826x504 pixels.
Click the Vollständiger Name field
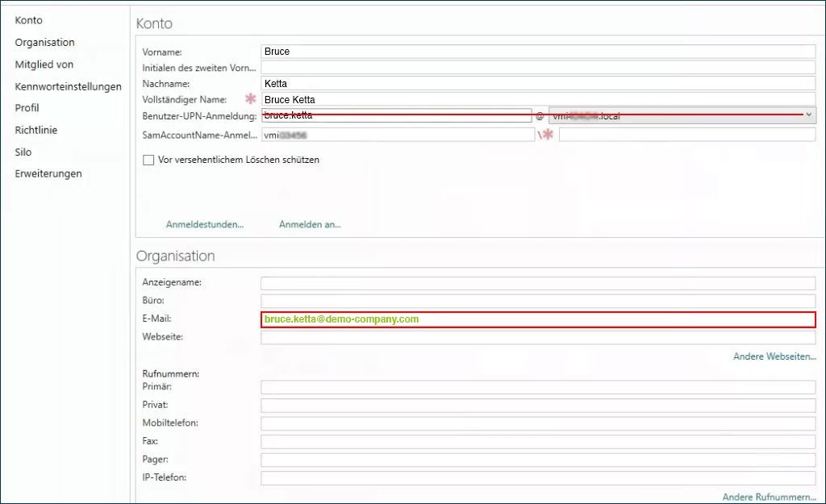[538, 99]
